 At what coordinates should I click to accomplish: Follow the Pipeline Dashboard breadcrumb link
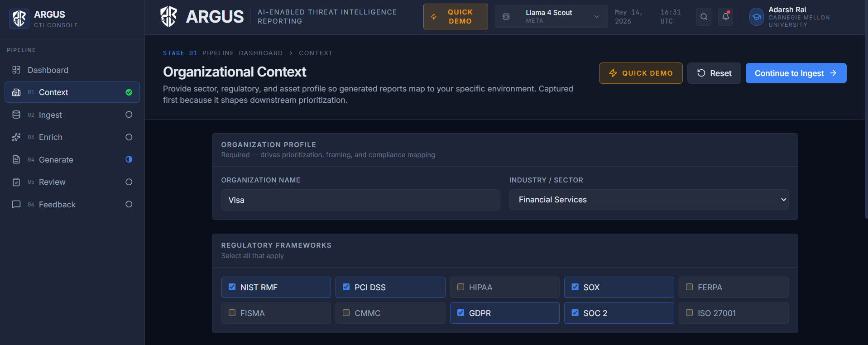[x=242, y=53]
